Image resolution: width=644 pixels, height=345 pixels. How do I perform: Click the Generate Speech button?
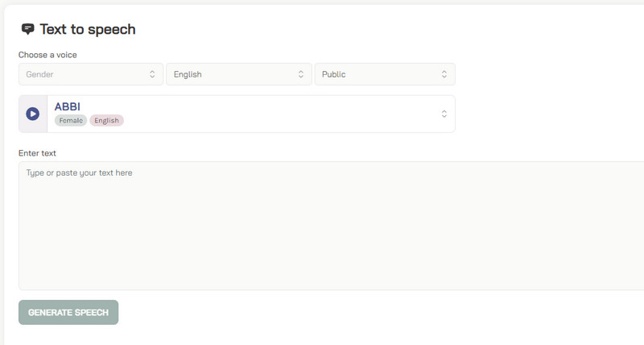pyautogui.click(x=68, y=312)
